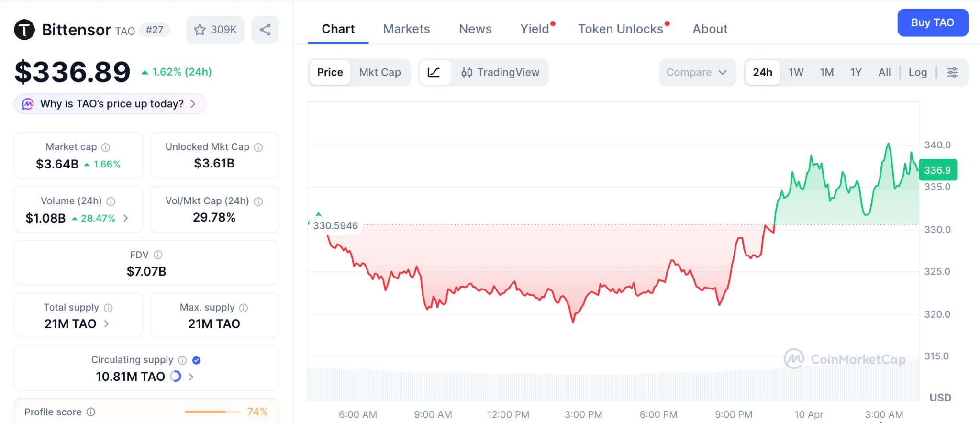This screenshot has height=423, width=980.
Task: Toggle Log scale on chart
Action: (x=917, y=72)
